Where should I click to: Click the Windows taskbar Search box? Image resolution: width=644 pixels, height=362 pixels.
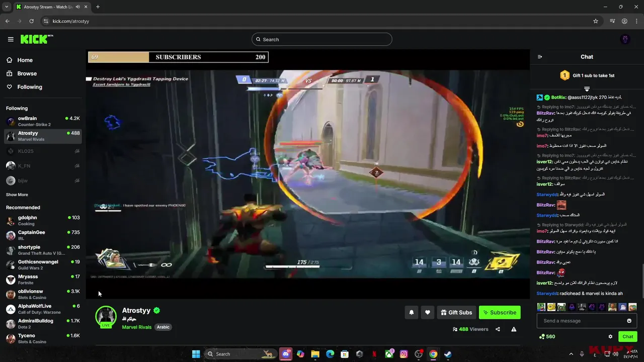coord(240,354)
